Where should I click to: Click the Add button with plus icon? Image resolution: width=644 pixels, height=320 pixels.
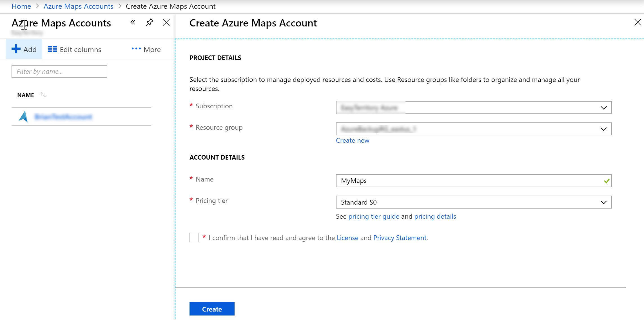coord(24,49)
